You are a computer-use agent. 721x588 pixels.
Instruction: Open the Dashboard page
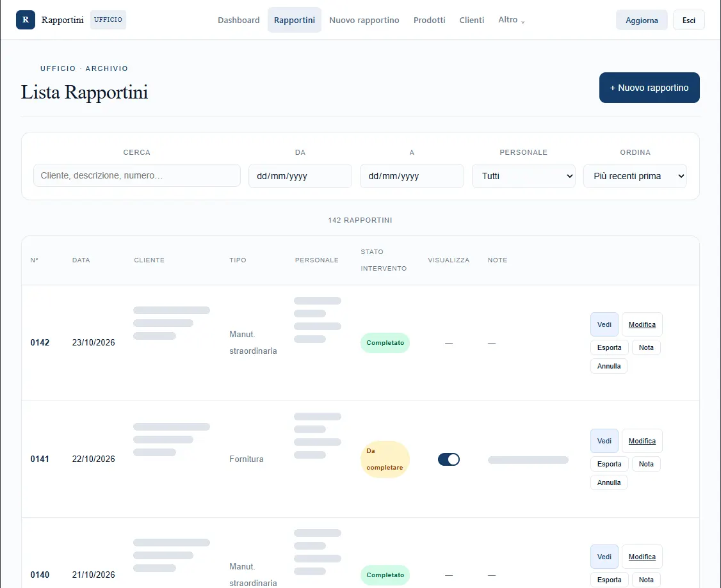coord(239,20)
